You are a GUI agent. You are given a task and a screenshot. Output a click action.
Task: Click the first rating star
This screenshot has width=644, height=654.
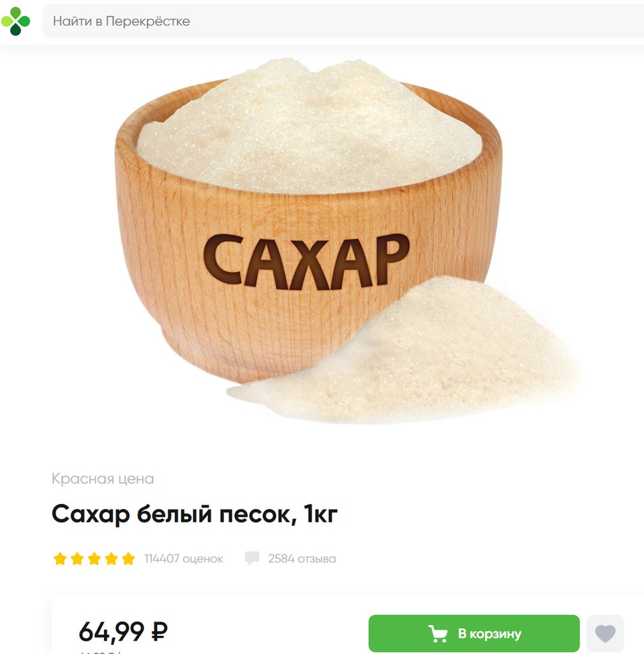pyautogui.click(x=61, y=558)
